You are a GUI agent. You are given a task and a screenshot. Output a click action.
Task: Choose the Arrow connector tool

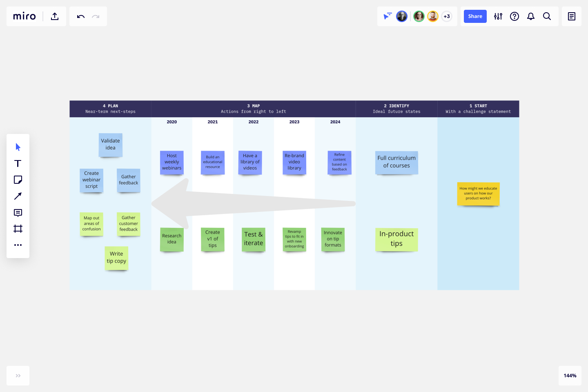(x=18, y=196)
